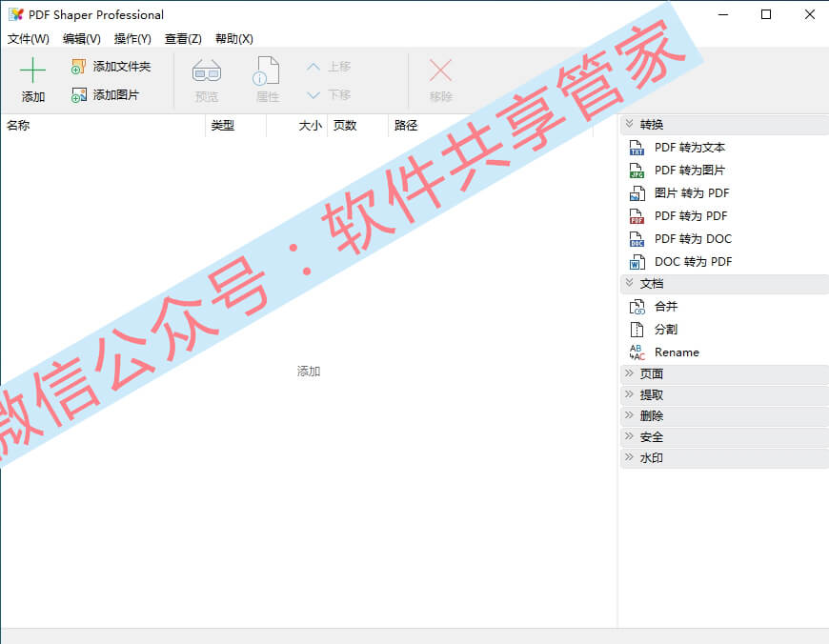Viewport: 829px width, 644px height.
Task: Open the 文件(W) menu
Action: click(28, 39)
